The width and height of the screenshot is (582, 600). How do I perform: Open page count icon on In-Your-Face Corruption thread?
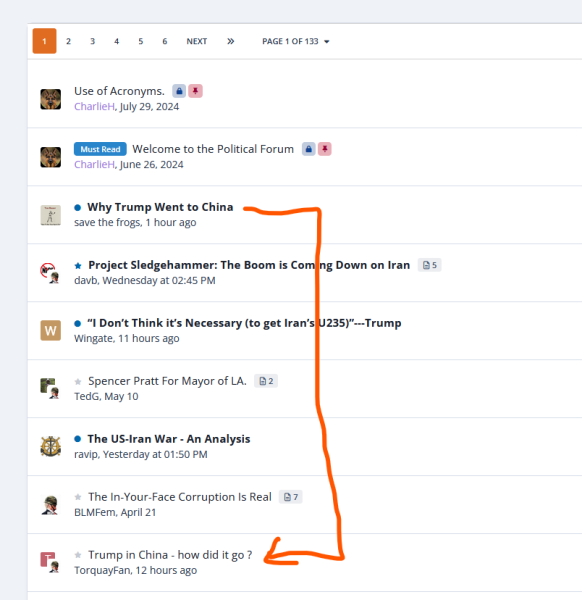pos(290,497)
